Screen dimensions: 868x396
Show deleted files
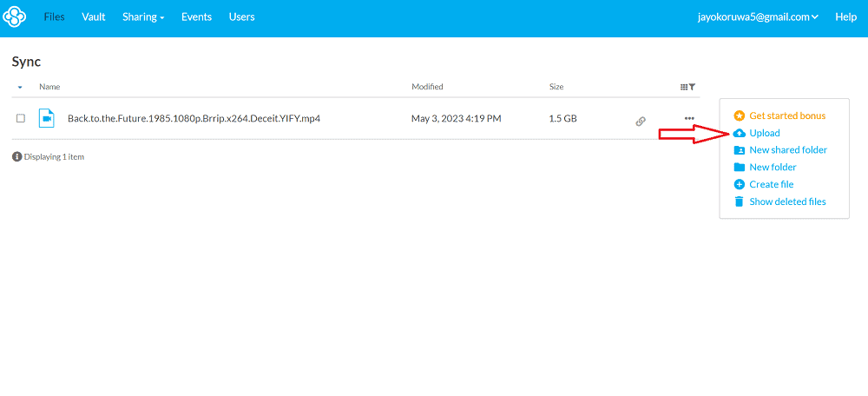(x=788, y=201)
